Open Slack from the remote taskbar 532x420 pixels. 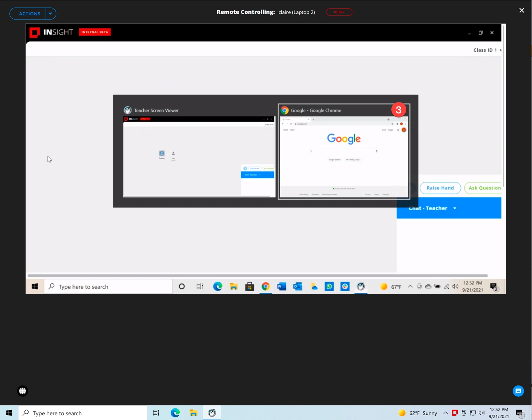tap(345, 287)
